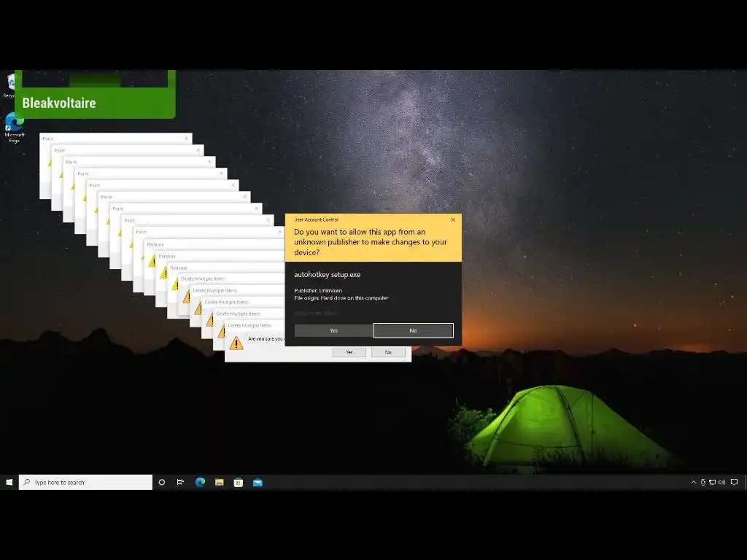Screen dimensions: 747x560
Task: Click 'File origin: Hard drive on this computer'
Action: click(341, 298)
